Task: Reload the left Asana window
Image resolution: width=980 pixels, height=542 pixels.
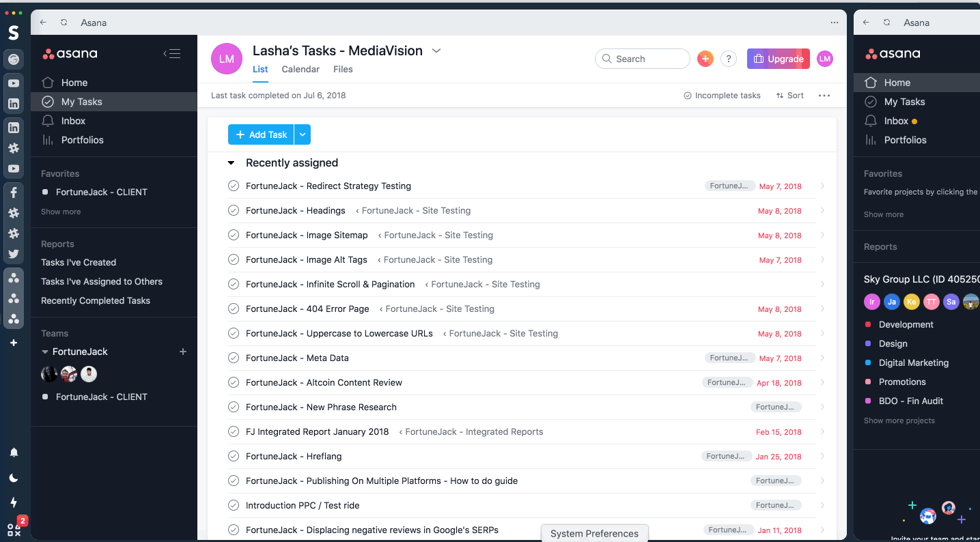Action: (x=64, y=23)
